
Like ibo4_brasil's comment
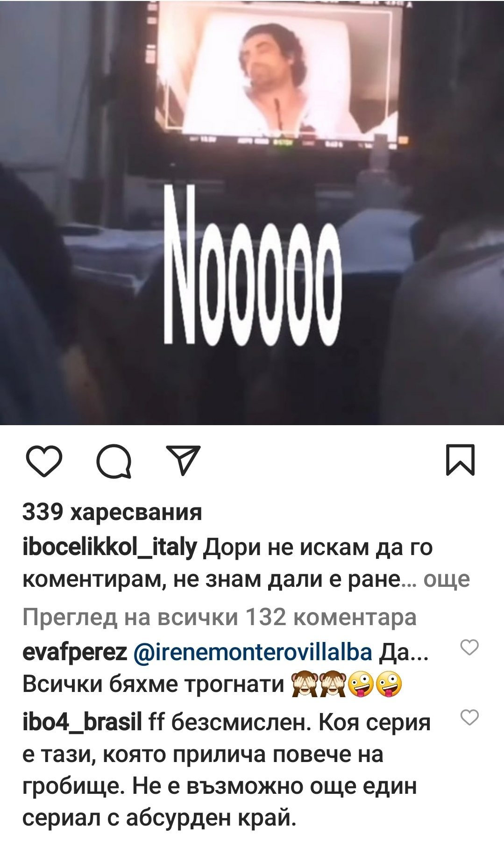[x=469, y=718]
